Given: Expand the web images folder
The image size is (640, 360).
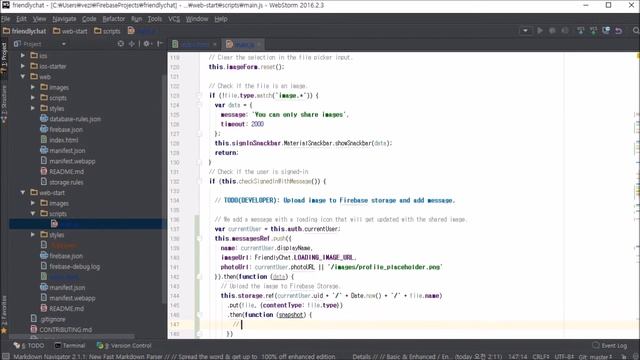Looking at the screenshot, I should pos(33,87).
